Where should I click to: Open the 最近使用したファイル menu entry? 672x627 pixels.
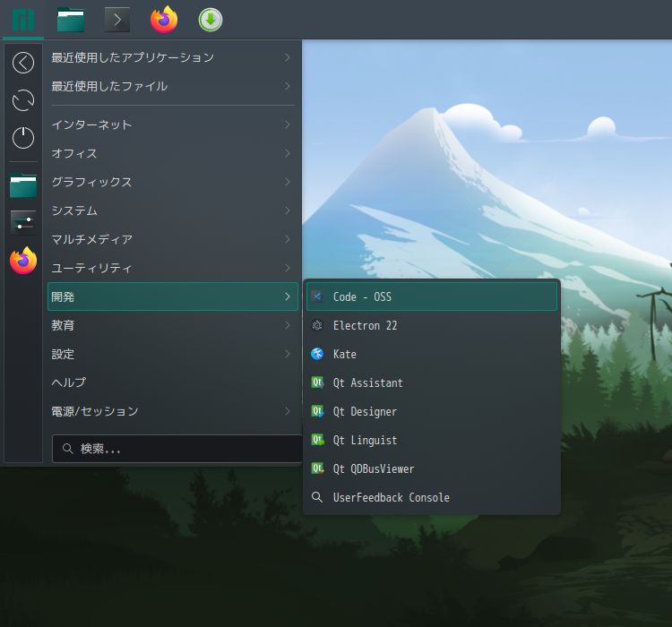[173, 86]
